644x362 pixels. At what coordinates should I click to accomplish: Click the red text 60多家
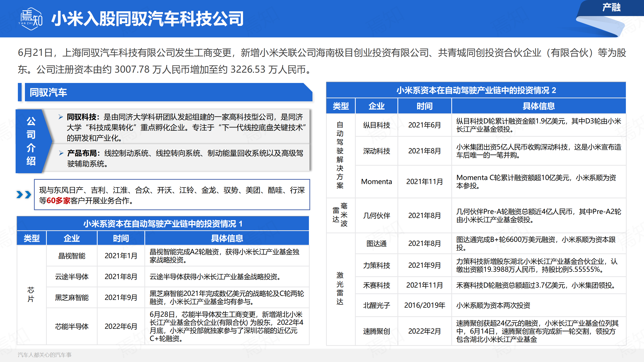point(58,201)
